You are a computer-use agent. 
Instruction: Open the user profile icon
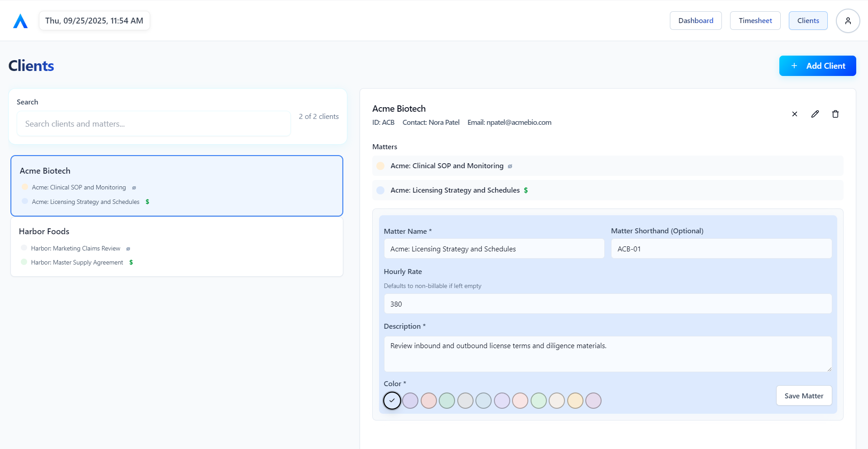point(848,20)
